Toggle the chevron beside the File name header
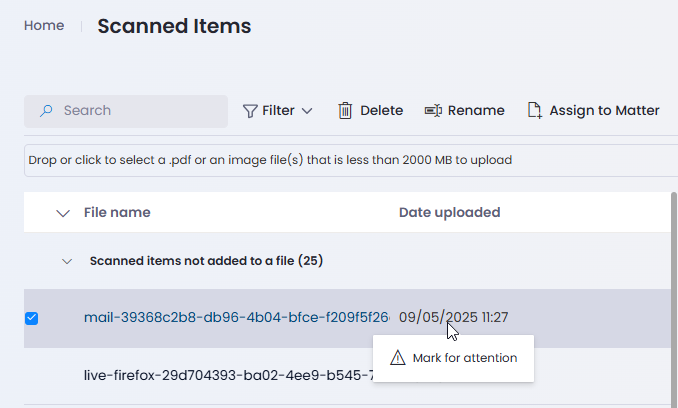678x408 pixels. coord(63,213)
